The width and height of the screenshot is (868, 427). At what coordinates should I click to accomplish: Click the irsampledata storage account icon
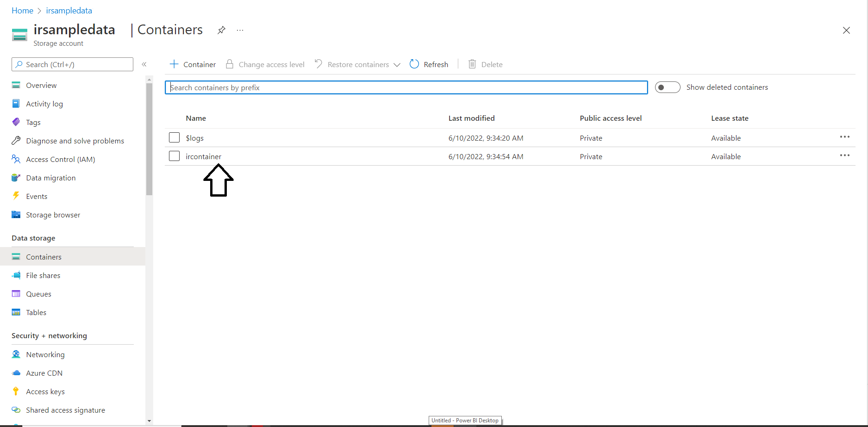click(19, 35)
